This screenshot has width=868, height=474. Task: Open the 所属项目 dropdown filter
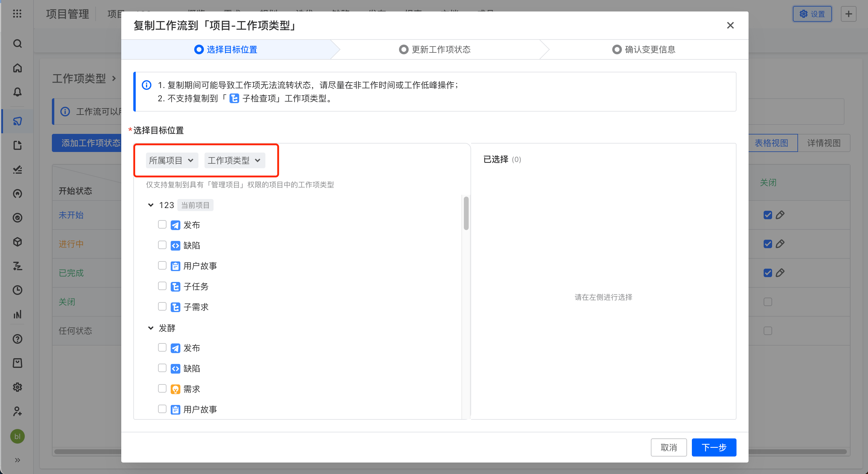click(172, 160)
